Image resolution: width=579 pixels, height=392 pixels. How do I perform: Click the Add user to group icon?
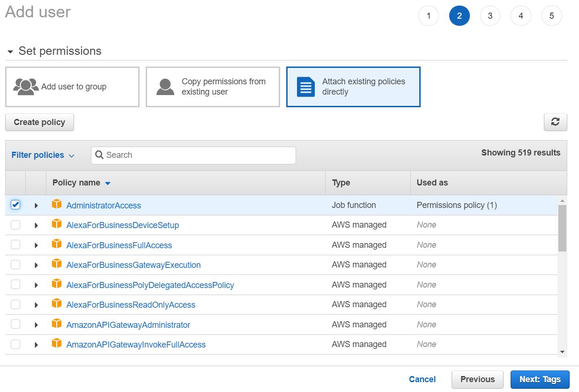26,86
